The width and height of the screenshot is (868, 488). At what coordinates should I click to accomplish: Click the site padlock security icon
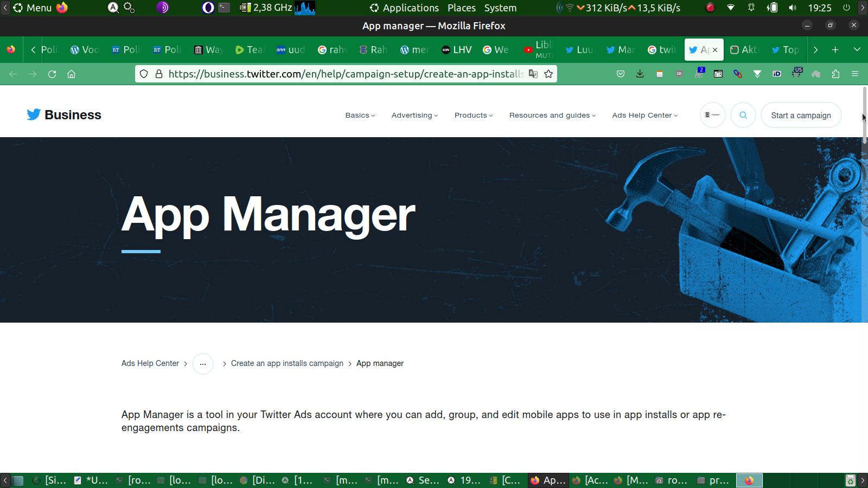coord(159,74)
